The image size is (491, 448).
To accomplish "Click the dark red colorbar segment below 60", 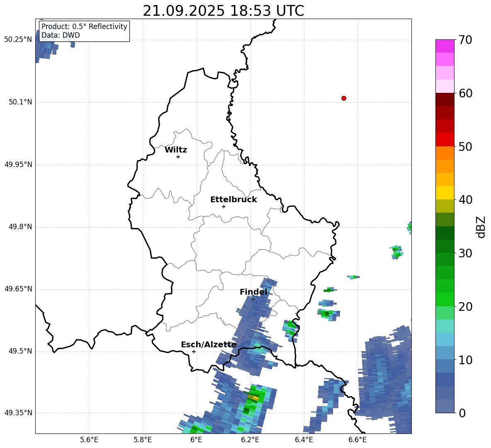I will click(445, 99).
